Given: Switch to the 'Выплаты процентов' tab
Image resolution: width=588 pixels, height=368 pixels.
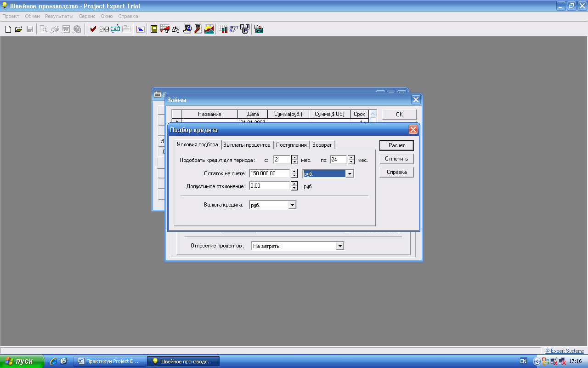Looking at the screenshot, I should pos(247,145).
